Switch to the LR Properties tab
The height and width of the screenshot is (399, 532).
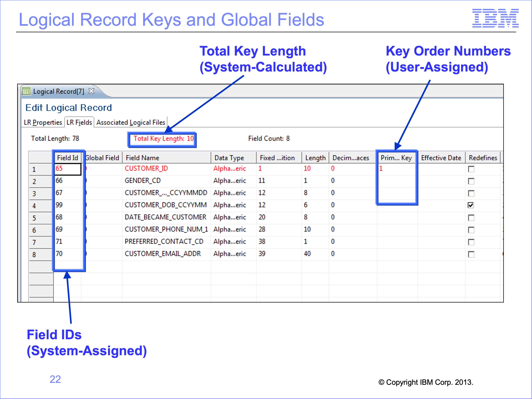pyautogui.click(x=43, y=122)
